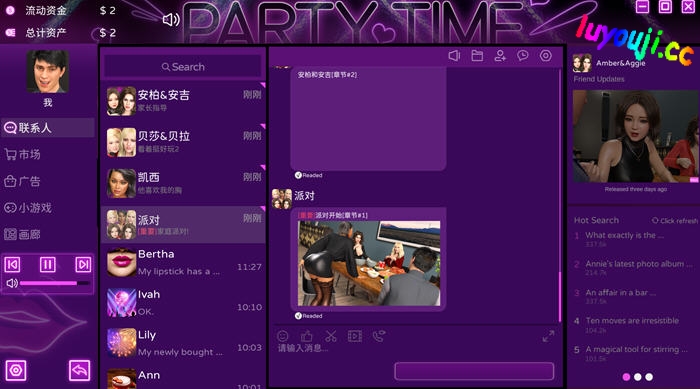Image resolution: width=700 pixels, height=389 pixels.
Task: Open chat with Lily
Action: point(183,343)
